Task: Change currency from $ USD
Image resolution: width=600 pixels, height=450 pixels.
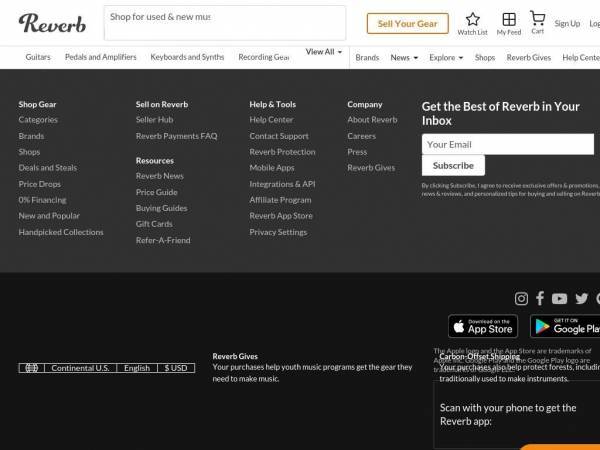Action: (x=176, y=368)
